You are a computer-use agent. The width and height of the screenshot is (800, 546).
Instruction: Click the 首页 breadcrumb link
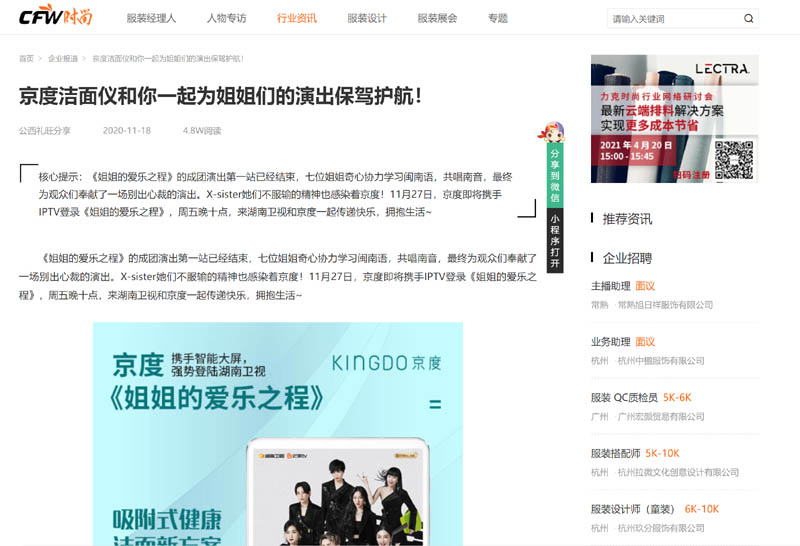(26, 59)
